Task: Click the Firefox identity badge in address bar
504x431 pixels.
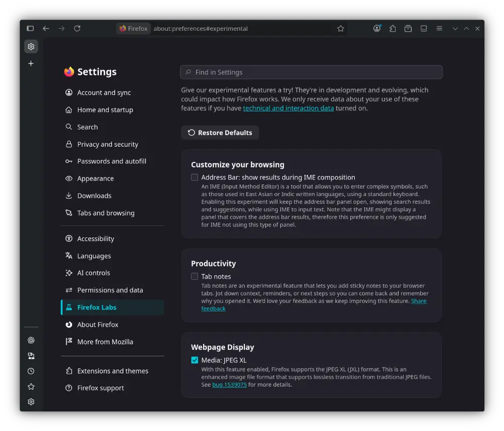Action: (x=134, y=29)
